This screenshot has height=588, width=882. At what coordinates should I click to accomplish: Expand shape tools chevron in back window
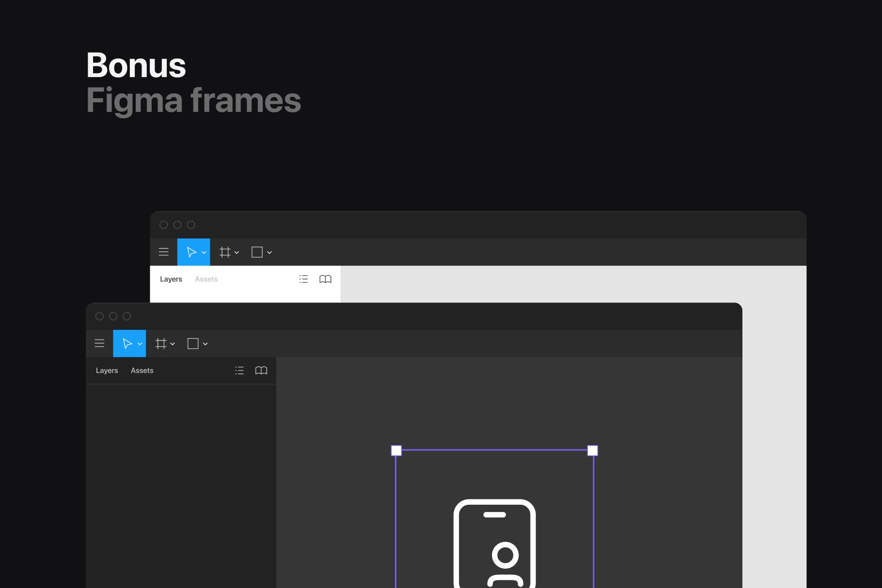click(269, 252)
